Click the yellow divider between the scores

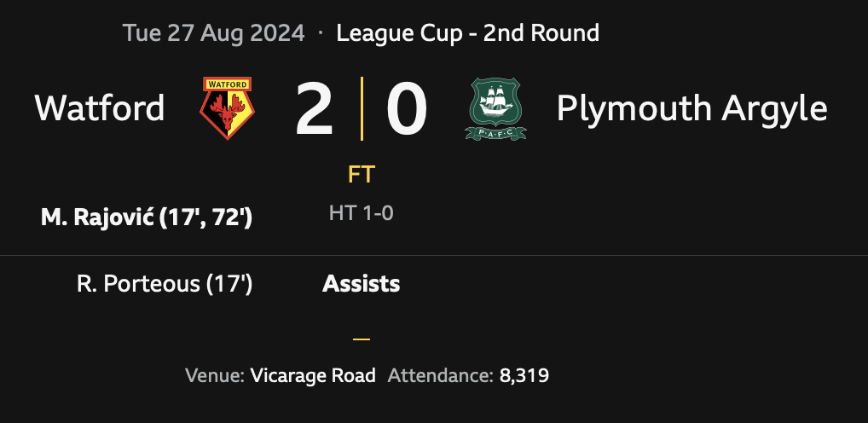pos(362,108)
